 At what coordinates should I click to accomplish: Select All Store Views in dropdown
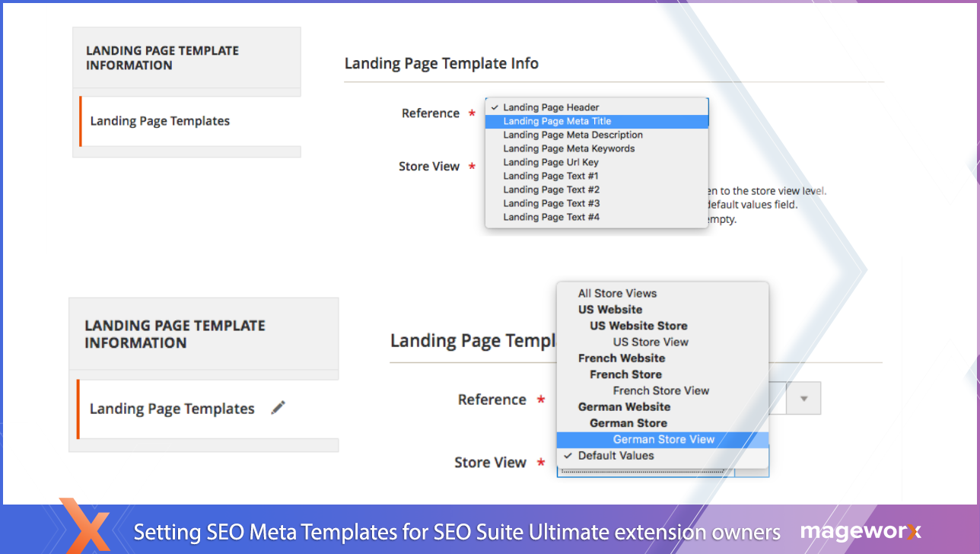[617, 293]
